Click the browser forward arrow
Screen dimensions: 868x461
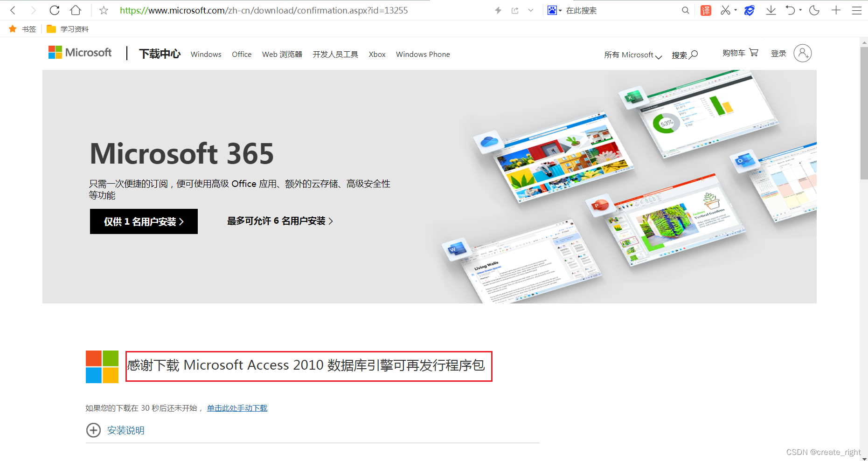[33, 10]
